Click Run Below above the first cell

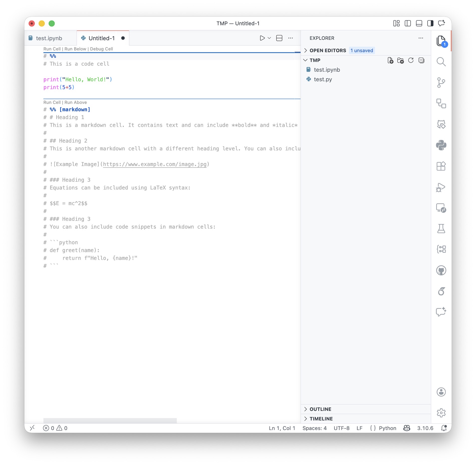[x=75, y=49]
